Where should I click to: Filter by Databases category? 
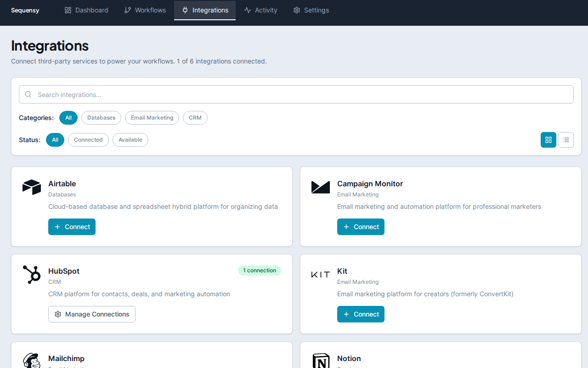click(x=102, y=118)
